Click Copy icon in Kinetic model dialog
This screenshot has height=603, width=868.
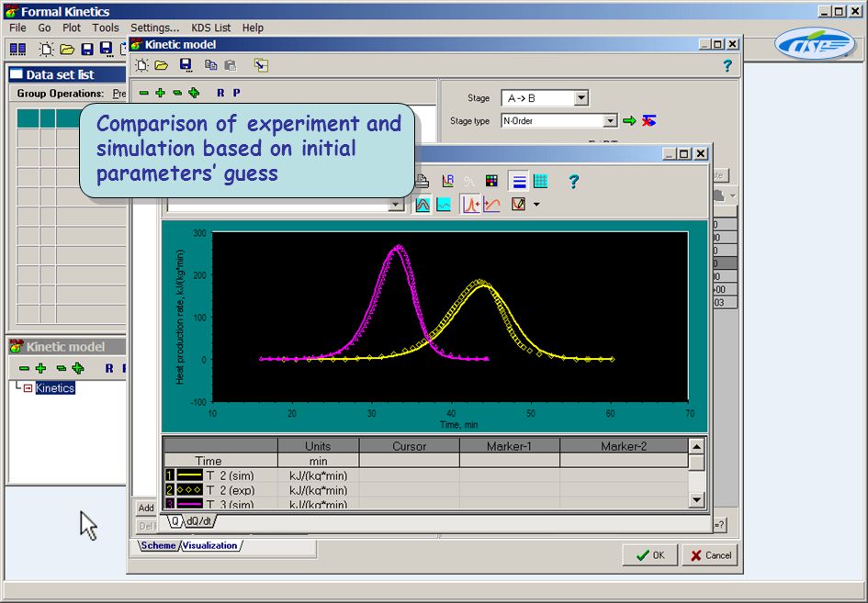[210, 65]
